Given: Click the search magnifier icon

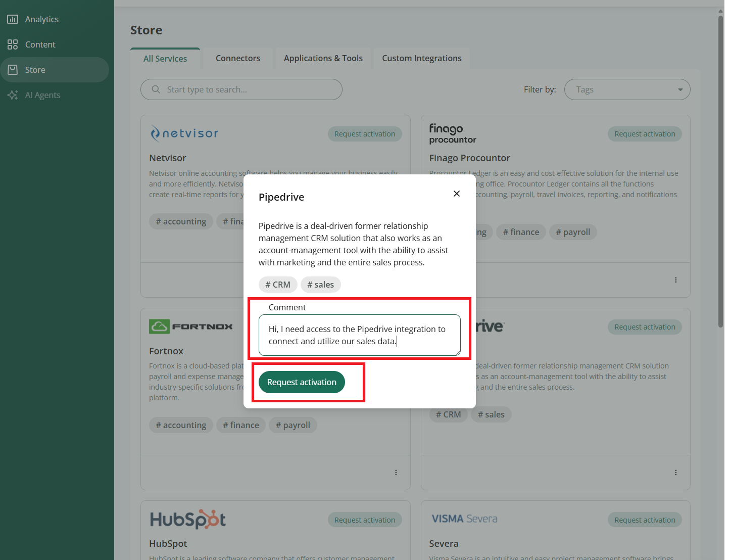Looking at the screenshot, I should tap(156, 89).
